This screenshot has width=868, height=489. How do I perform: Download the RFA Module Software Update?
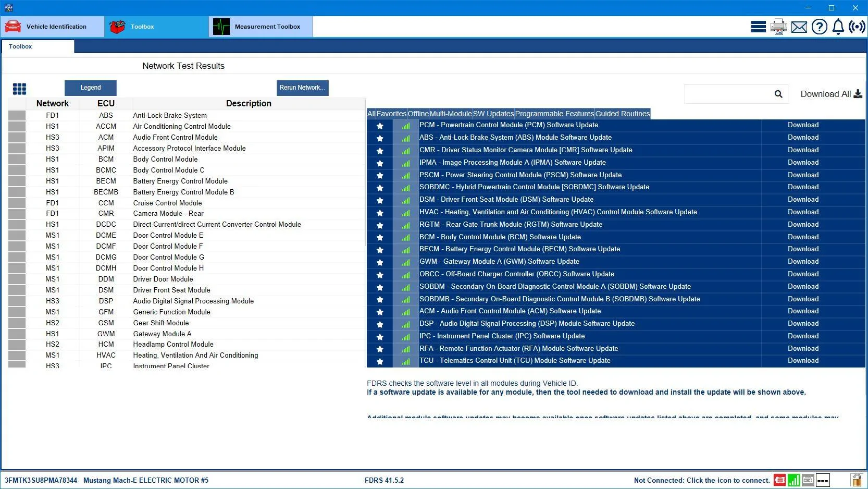[x=803, y=348]
